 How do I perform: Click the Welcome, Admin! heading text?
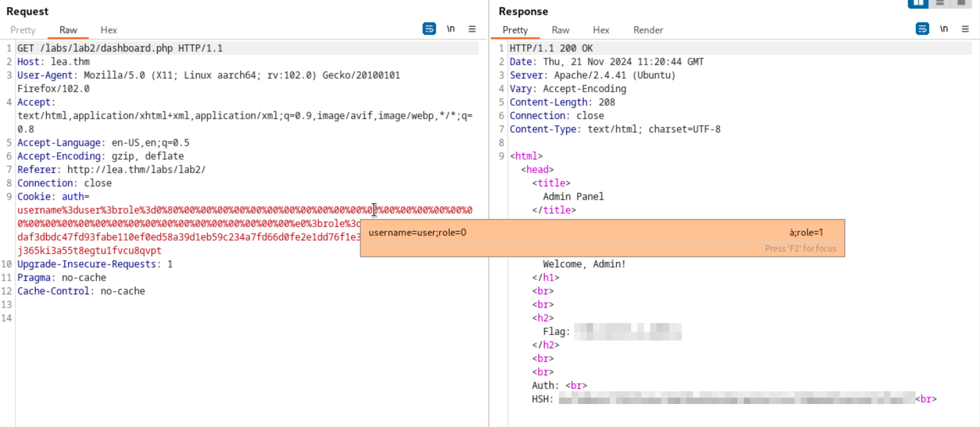584,264
